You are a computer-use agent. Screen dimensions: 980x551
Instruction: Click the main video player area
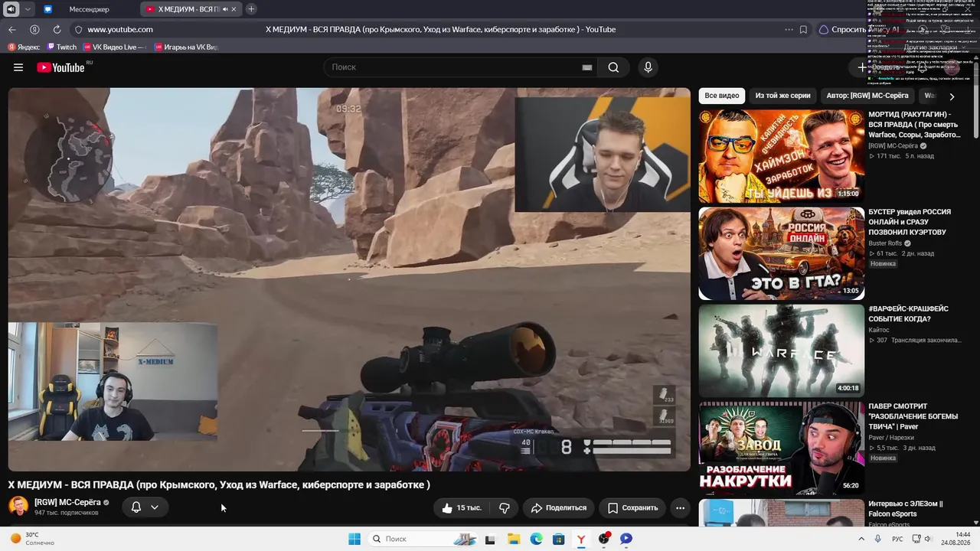click(349, 279)
